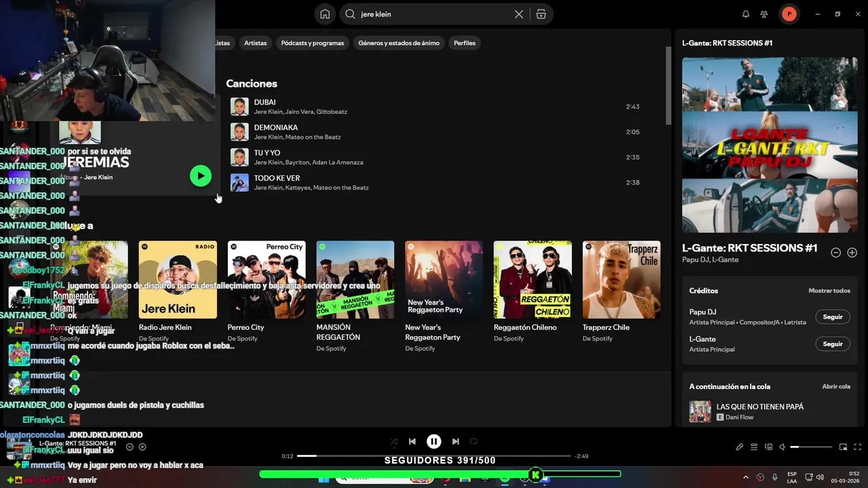Open Papu DJ in credits

click(x=703, y=312)
